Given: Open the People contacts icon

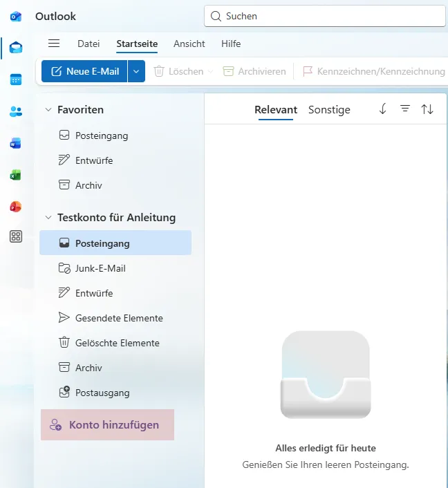Looking at the screenshot, I should tap(16, 111).
